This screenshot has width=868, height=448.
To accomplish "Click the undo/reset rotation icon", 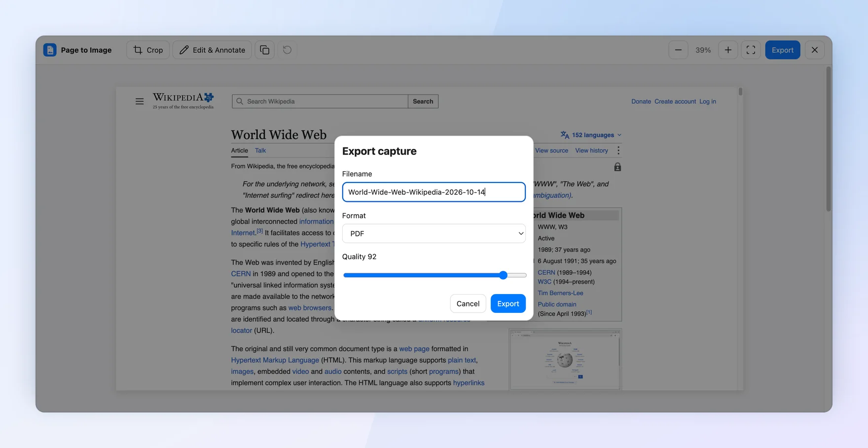I will coord(287,50).
